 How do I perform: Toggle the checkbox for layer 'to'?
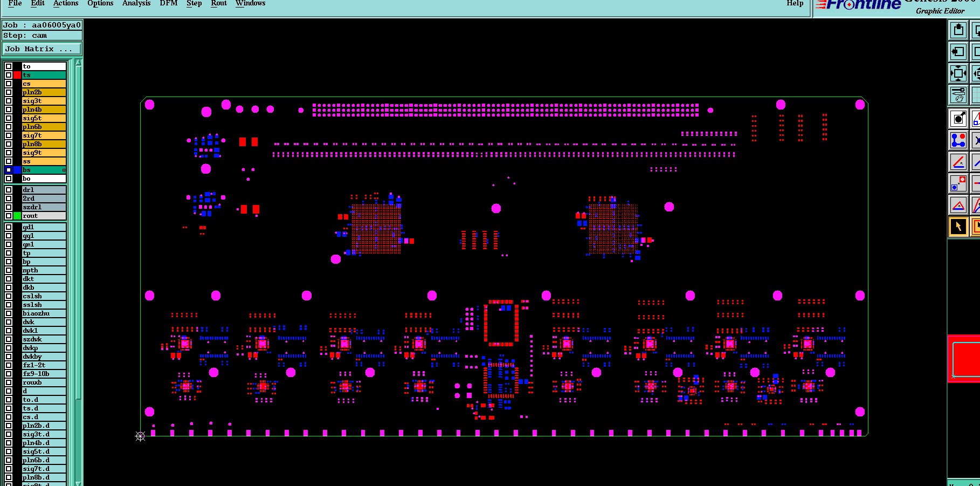9,66
